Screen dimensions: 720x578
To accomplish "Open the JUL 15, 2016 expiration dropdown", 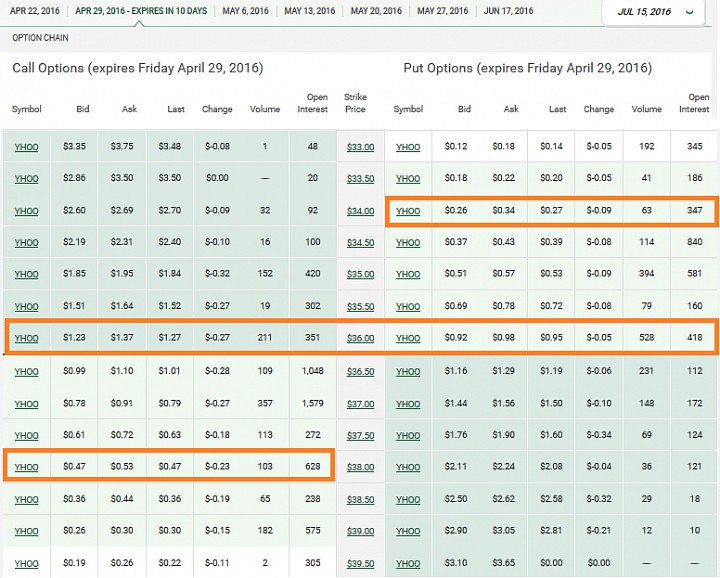I will [x=653, y=12].
